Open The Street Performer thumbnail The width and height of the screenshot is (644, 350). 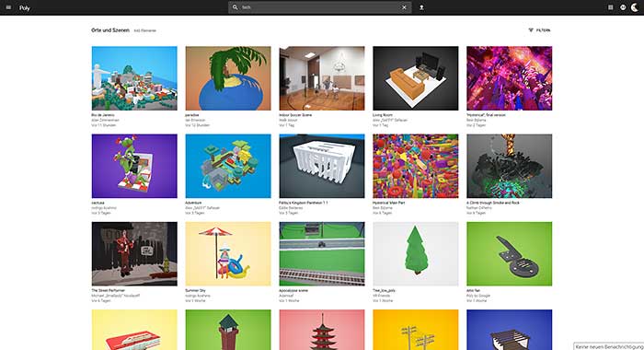click(x=134, y=254)
